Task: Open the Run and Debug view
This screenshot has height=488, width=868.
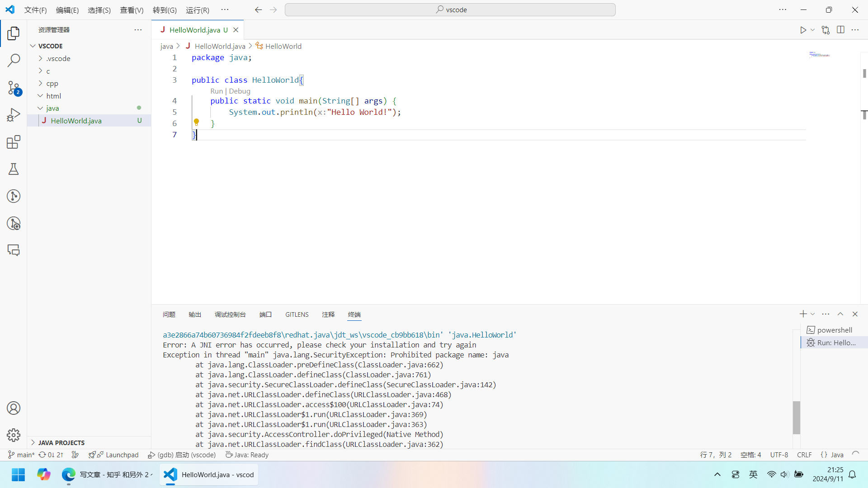Action: click(14, 114)
